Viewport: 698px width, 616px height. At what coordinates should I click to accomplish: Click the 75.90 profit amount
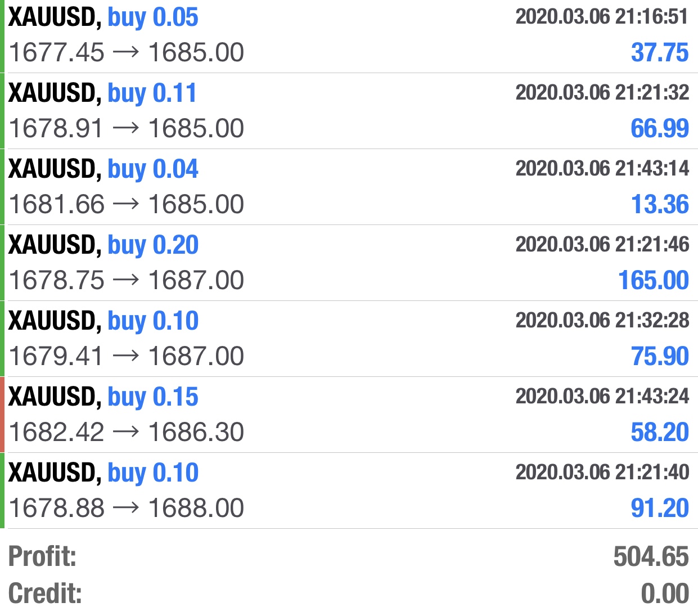pos(660,356)
